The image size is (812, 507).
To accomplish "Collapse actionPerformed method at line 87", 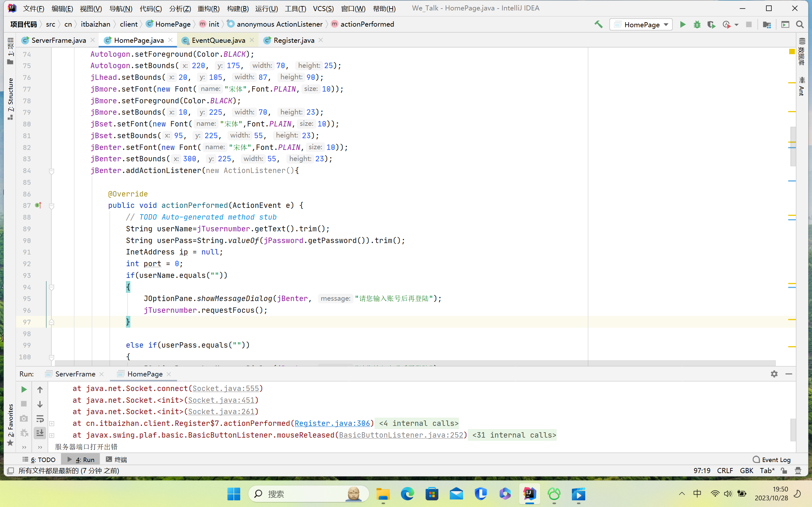I will click(x=52, y=206).
